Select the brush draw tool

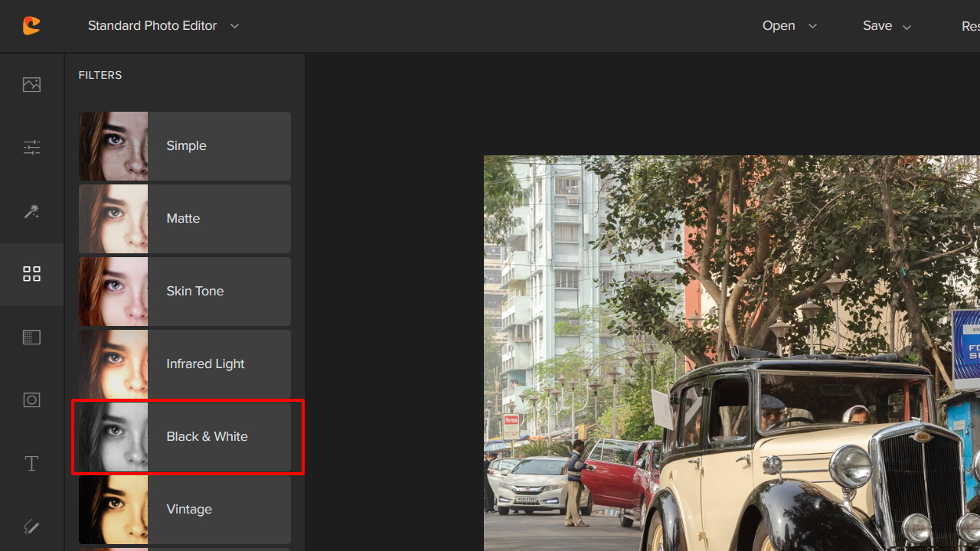click(x=31, y=527)
